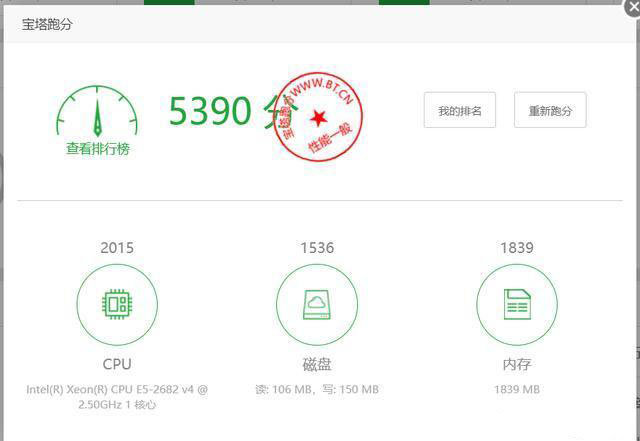Click the CPU chip icon
640x441 pixels.
(x=117, y=304)
